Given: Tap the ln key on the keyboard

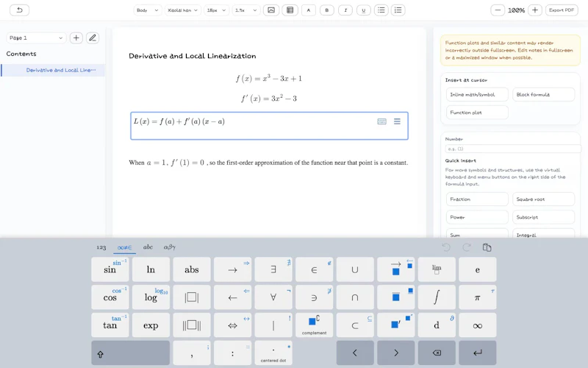Looking at the screenshot, I should coord(151,269).
